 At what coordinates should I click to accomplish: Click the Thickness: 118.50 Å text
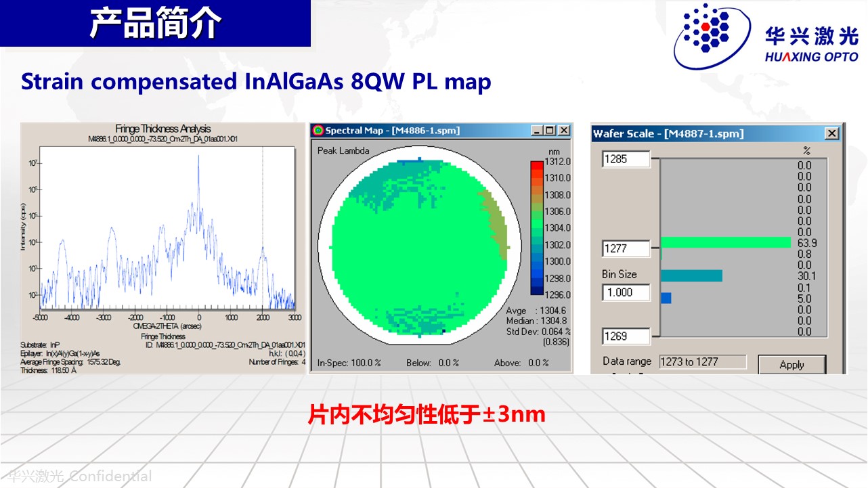tap(48, 370)
